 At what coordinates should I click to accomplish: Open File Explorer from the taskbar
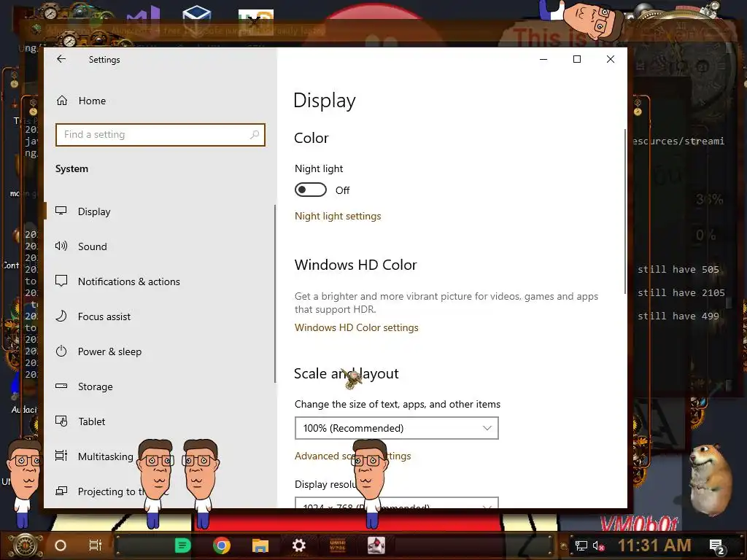pos(260,545)
